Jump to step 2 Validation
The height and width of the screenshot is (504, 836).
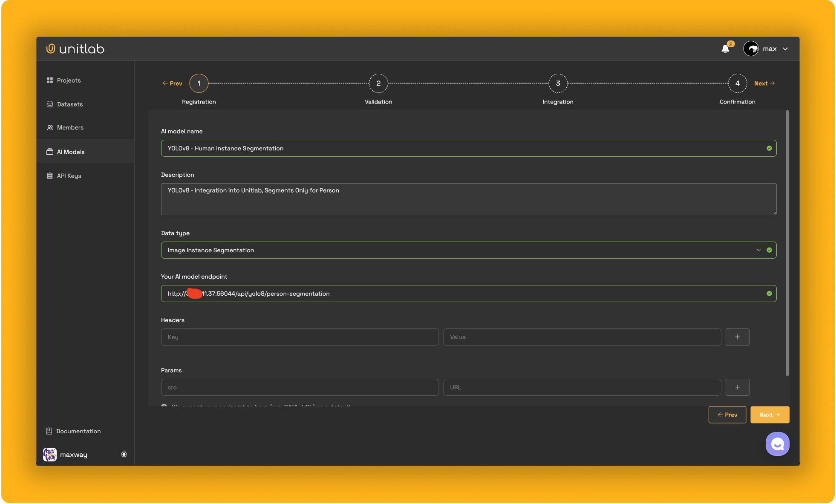pyautogui.click(x=378, y=84)
